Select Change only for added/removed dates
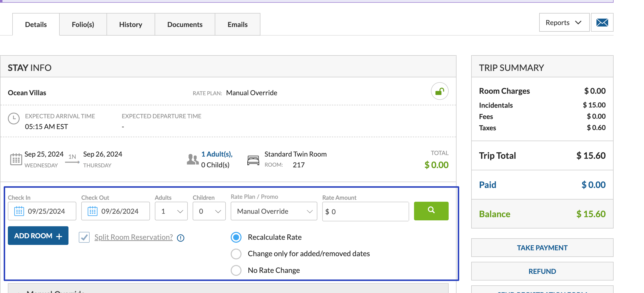This screenshot has width=644, height=293. coord(236,254)
